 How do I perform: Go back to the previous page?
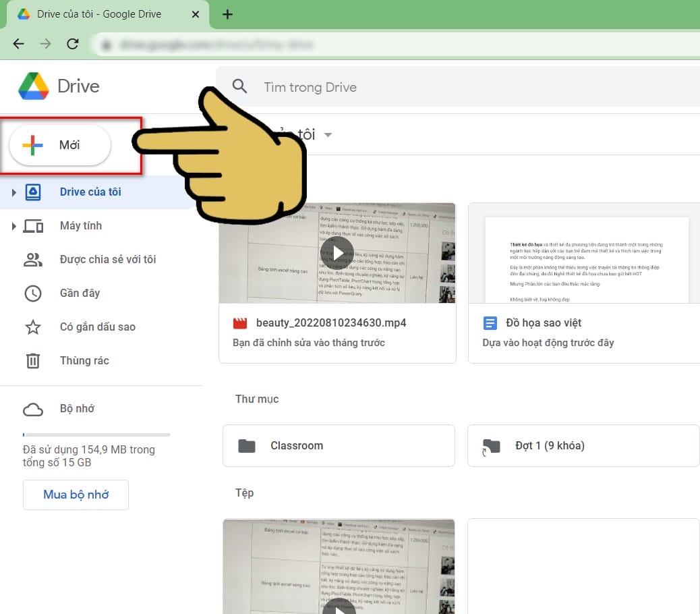point(19,44)
